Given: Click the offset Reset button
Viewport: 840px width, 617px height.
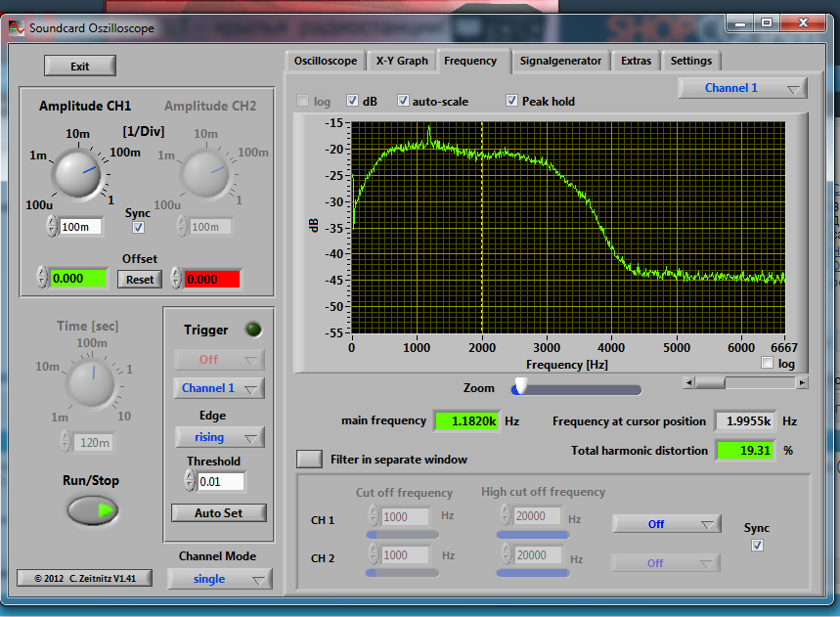Looking at the screenshot, I should 140,279.
